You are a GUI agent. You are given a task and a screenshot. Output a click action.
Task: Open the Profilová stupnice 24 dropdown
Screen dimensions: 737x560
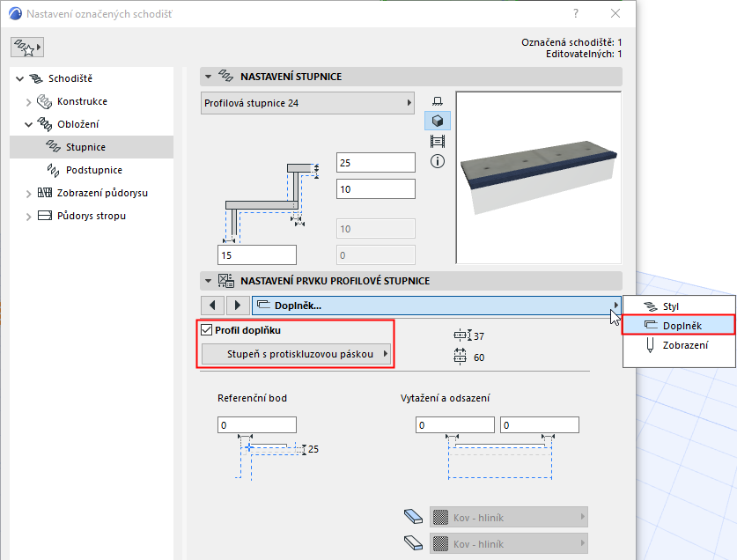tap(307, 103)
